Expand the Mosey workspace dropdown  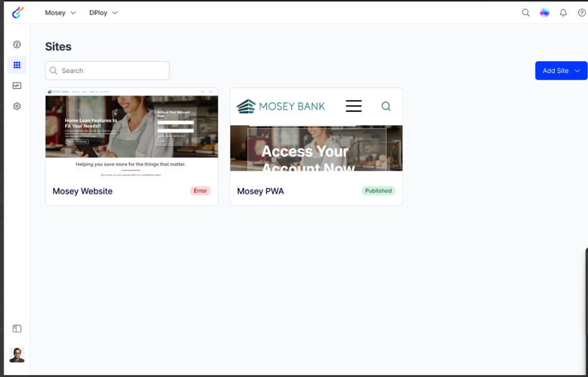pos(60,13)
